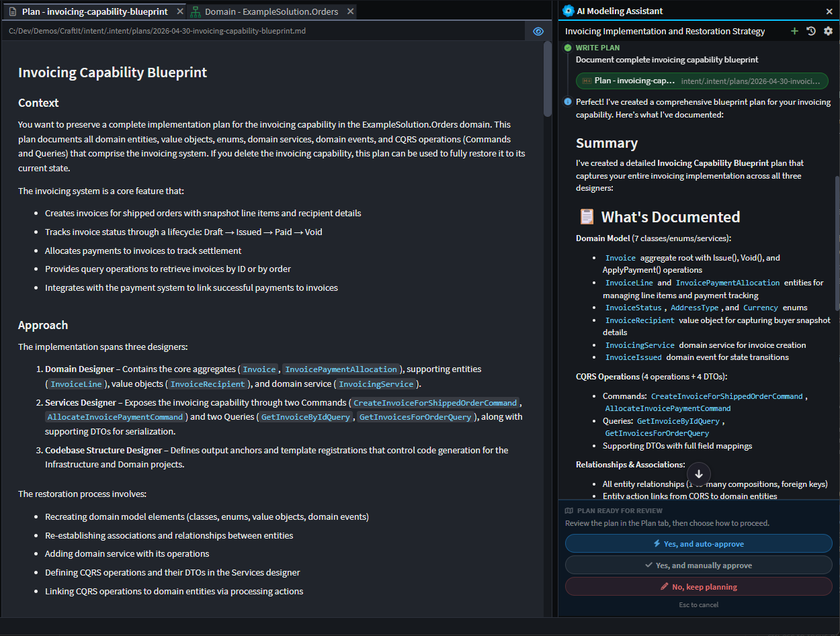Click Codebase Structure Designer bold list item
Image resolution: width=840 pixels, height=636 pixels.
point(103,450)
